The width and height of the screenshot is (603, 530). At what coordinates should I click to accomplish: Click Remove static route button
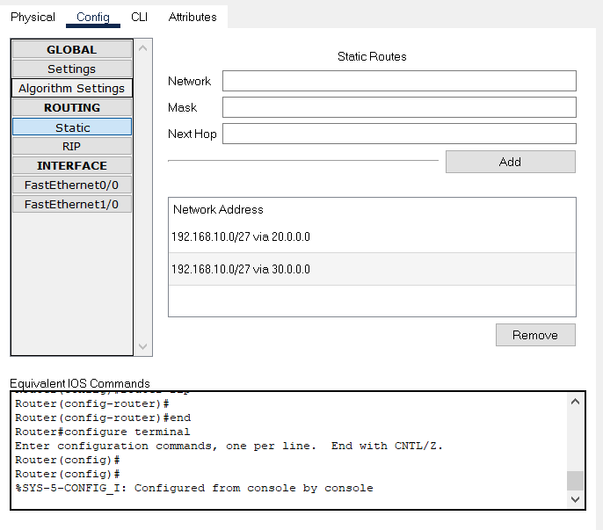pos(535,335)
